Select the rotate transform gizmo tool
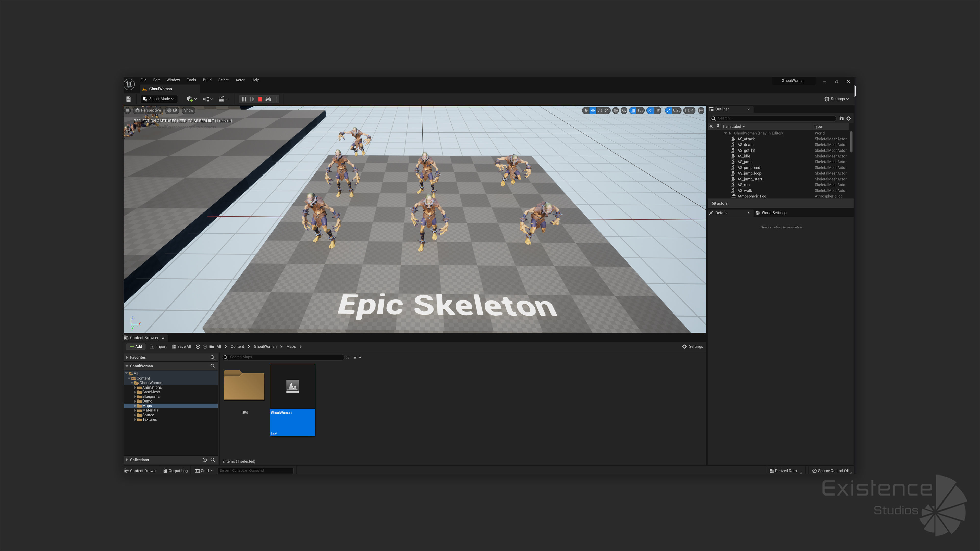This screenshot has height=551, width=980. (600, 111)
